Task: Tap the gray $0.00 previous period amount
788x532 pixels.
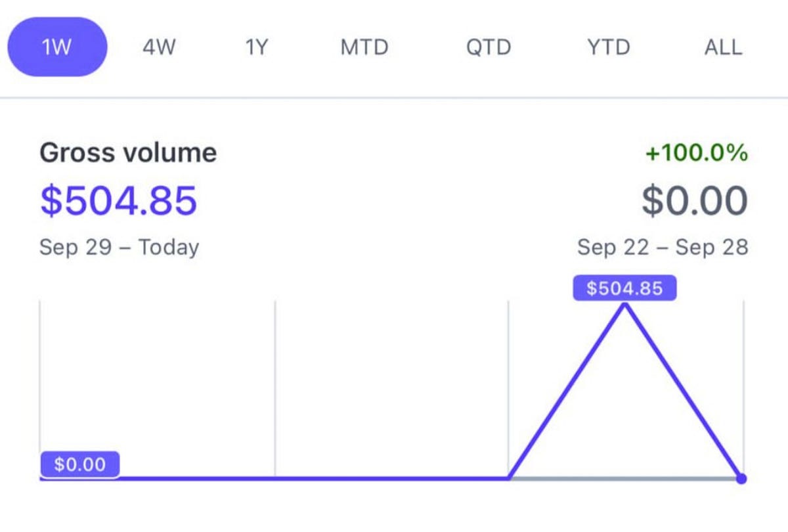Action: 695,201
